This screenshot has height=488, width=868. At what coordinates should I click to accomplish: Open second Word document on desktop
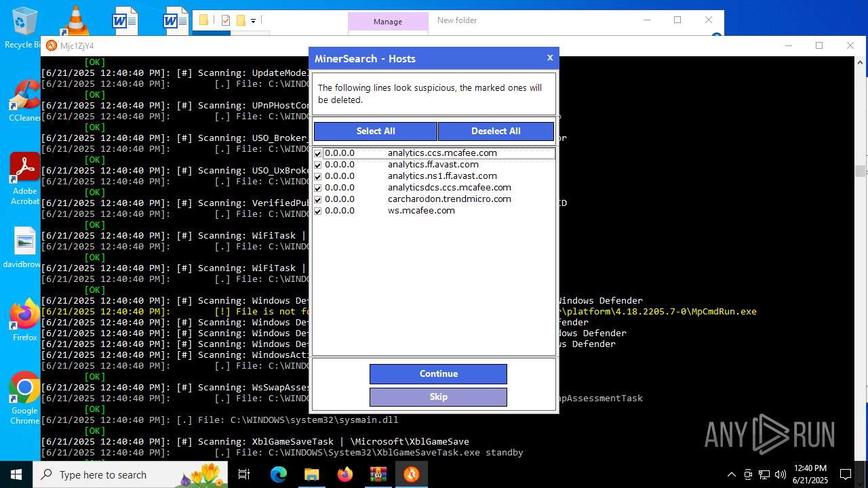[x=176, y=20]
